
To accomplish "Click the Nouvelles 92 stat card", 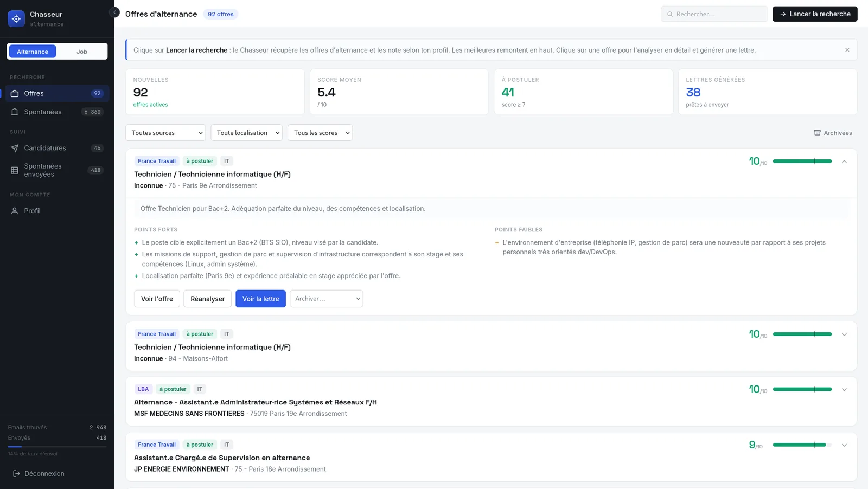I will (x=215, y=92).
